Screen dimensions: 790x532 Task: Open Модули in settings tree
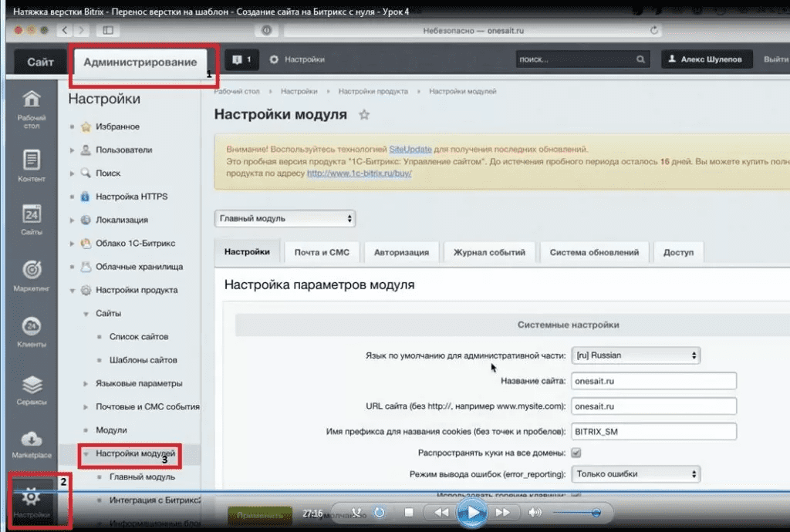[x=111, y=429]
